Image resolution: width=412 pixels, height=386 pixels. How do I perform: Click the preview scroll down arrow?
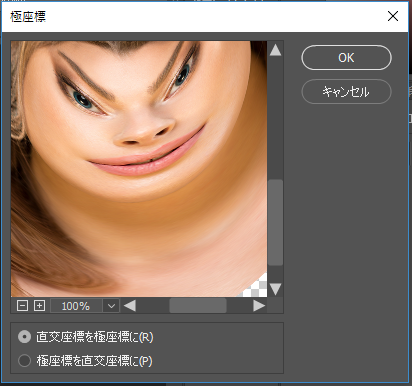(x=275, y=289)
